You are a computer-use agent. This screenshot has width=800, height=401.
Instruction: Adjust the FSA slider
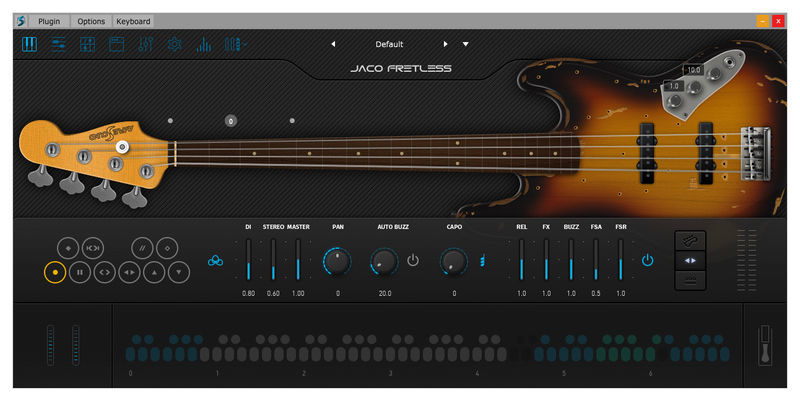coord(596,259)
